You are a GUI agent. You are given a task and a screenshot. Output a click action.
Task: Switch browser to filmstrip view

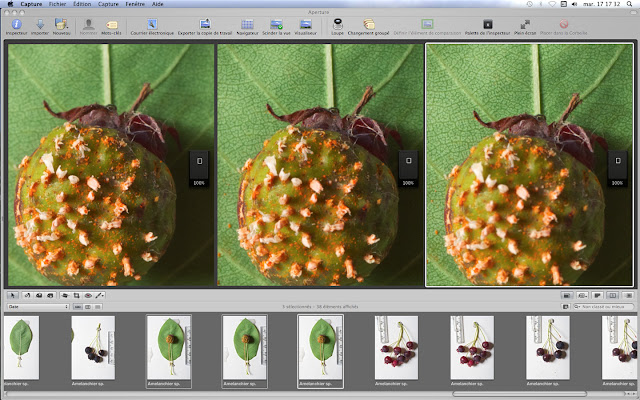point(78,307)
